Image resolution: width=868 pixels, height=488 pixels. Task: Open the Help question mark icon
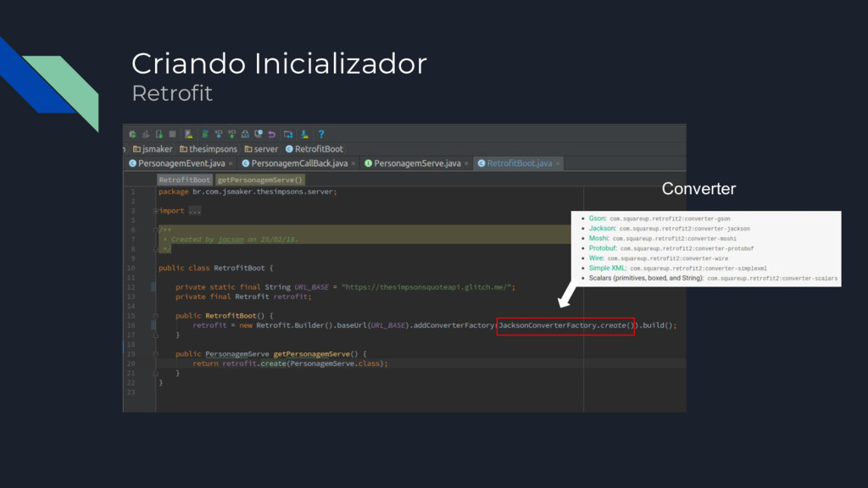[321, 135]
